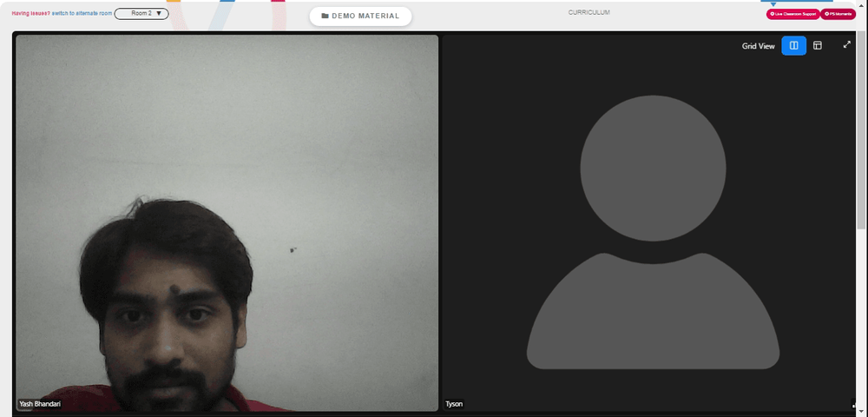Open the Curriculum tab
Viewport: 868px width, 417px height.
click(x=589, y=12)
